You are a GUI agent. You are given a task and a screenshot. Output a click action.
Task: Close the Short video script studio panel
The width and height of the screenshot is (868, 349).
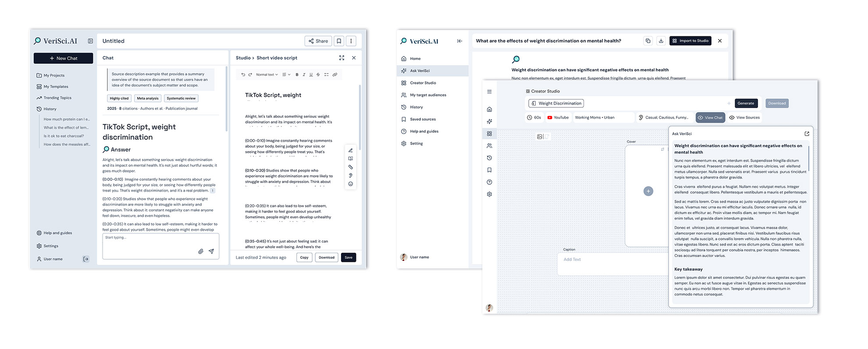click(354, 58)
